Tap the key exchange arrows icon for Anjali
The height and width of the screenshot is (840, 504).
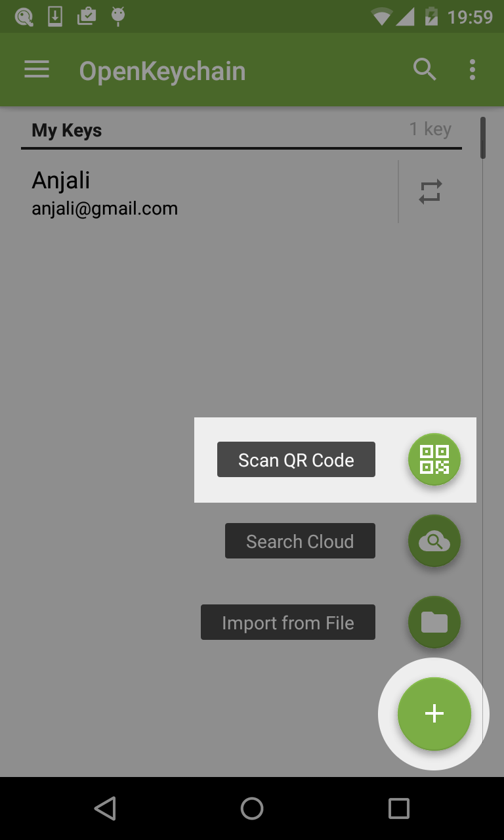430,192
